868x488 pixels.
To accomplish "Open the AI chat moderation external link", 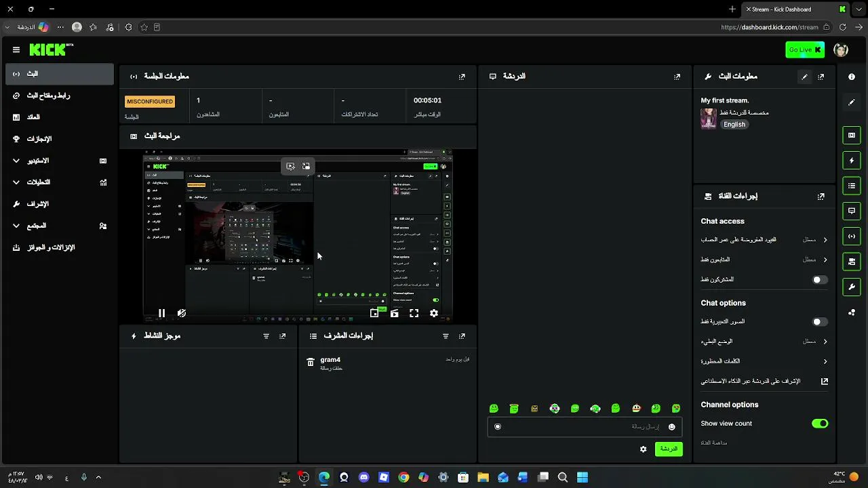I will click(825, 382).
